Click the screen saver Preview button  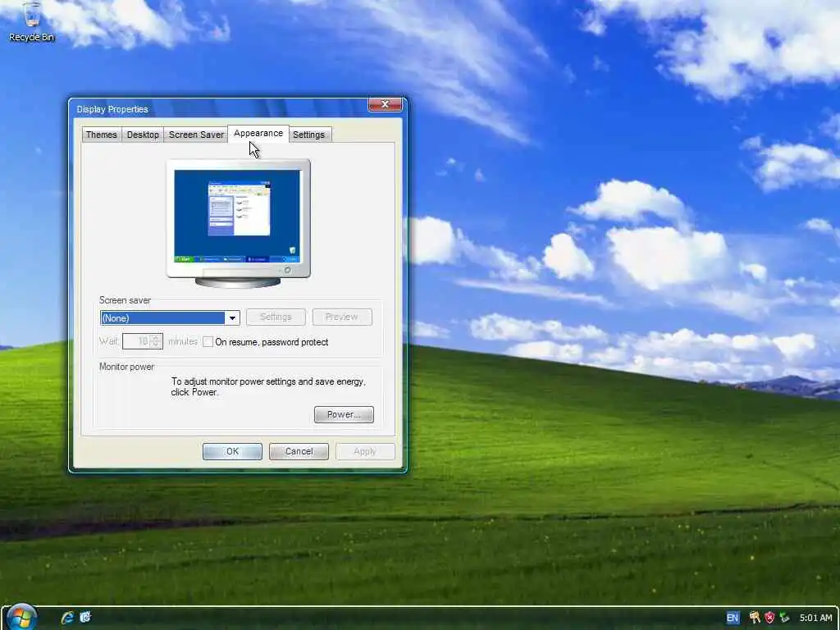[x=342, y=317]
